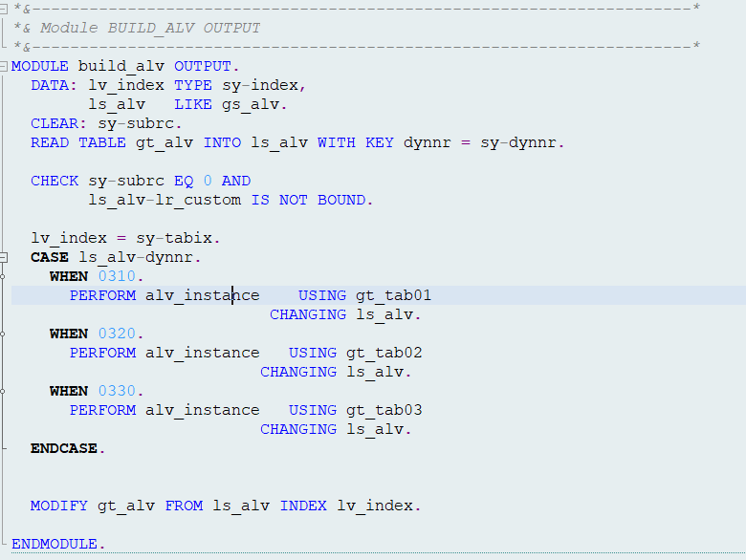The height and width of the screenshot is (560, 746).
Task: Click 'sy-tabix' in the assignment
Action: pos(174,238)
